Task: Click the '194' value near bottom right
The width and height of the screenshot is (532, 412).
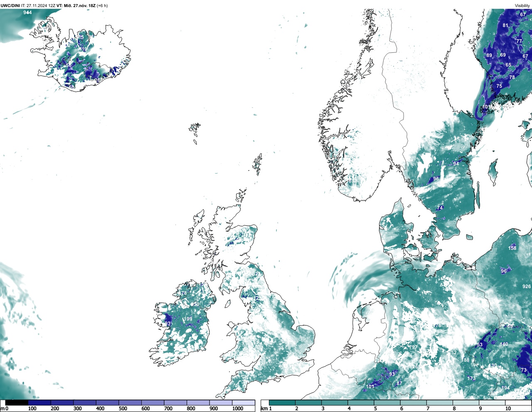Action: point(505,388)
